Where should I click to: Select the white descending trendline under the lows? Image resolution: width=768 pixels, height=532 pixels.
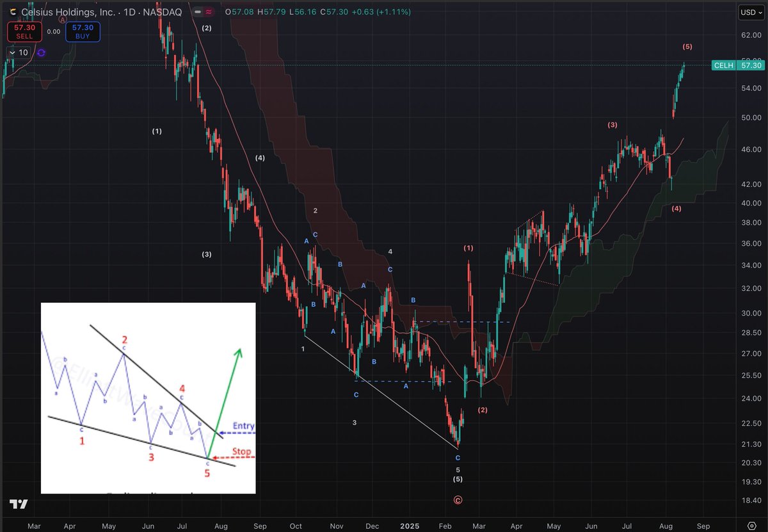(380, 391)
